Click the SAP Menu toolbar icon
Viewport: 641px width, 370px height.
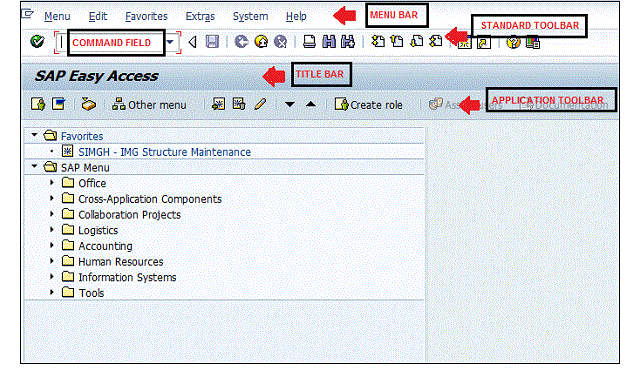(x=59, y=104)
